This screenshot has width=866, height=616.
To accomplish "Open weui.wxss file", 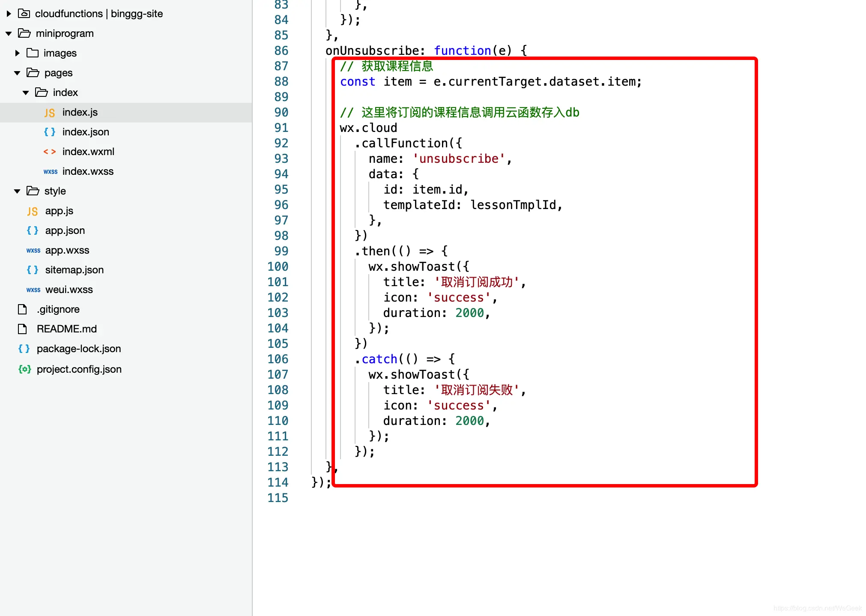I will coord(69,290).
